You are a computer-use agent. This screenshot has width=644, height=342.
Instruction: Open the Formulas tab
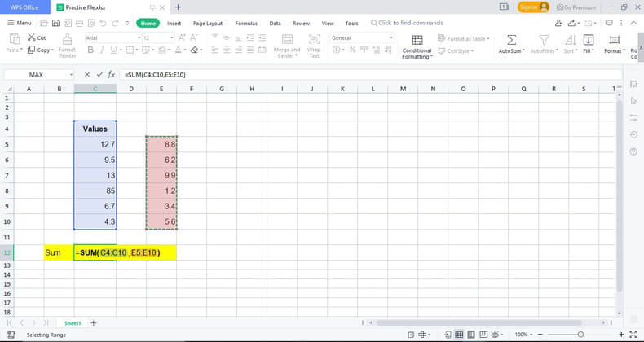[246, 24]
